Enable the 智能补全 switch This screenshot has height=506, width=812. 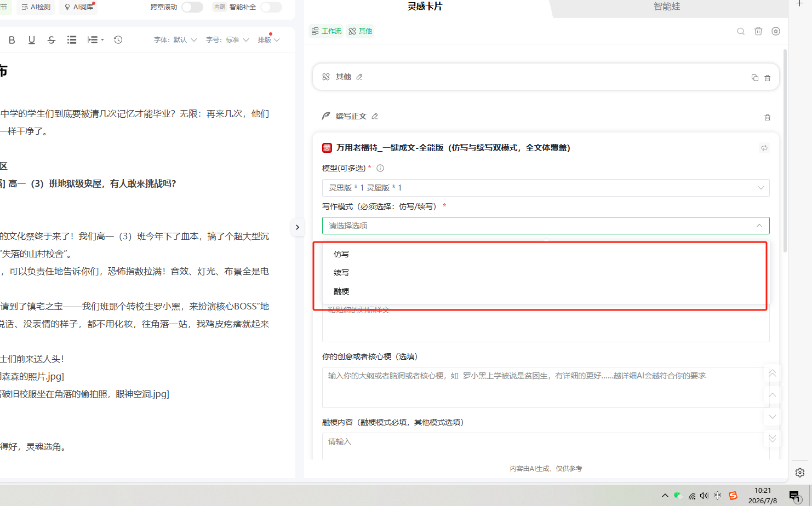[271, 7]
